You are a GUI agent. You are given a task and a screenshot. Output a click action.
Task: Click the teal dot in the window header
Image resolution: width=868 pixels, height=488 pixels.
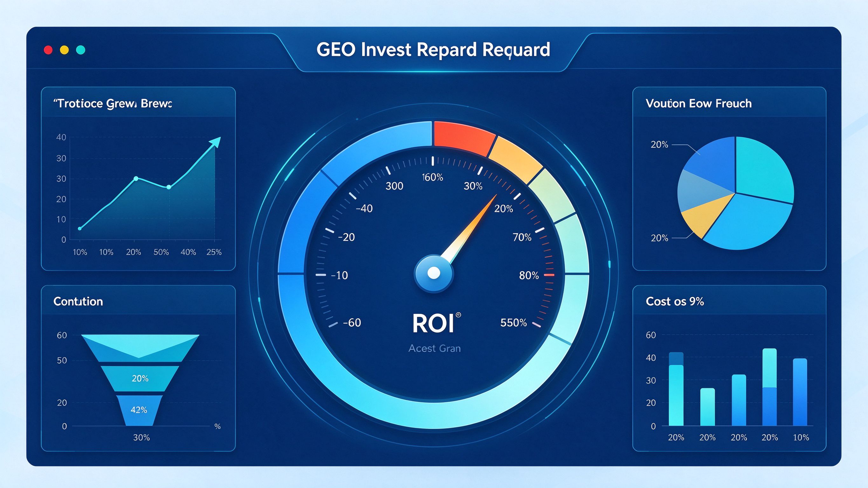coord(80,50)
